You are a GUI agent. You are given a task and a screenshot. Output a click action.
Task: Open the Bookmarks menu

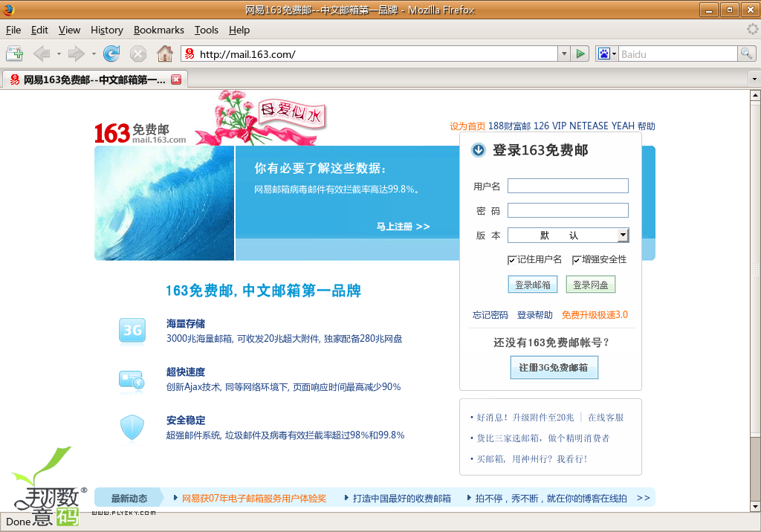pyautogui.click(x=159, y=30)
